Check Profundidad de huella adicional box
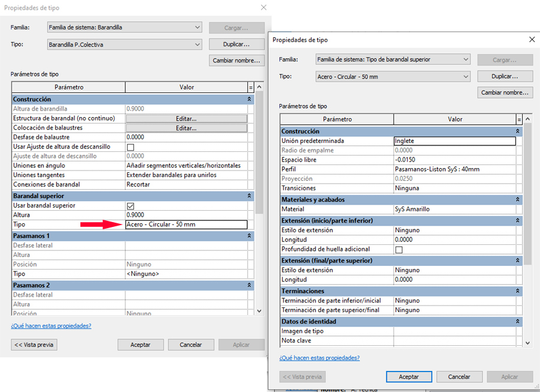 (x=398, y=250)
